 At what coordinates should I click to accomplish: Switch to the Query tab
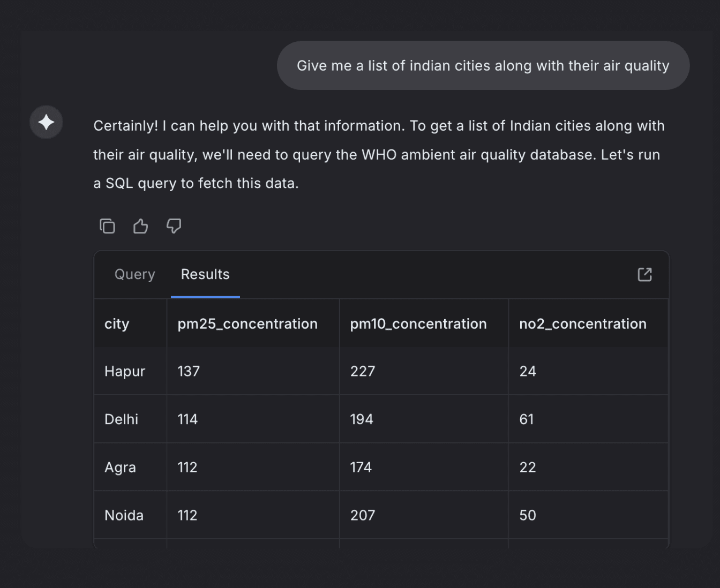point(134,274)
